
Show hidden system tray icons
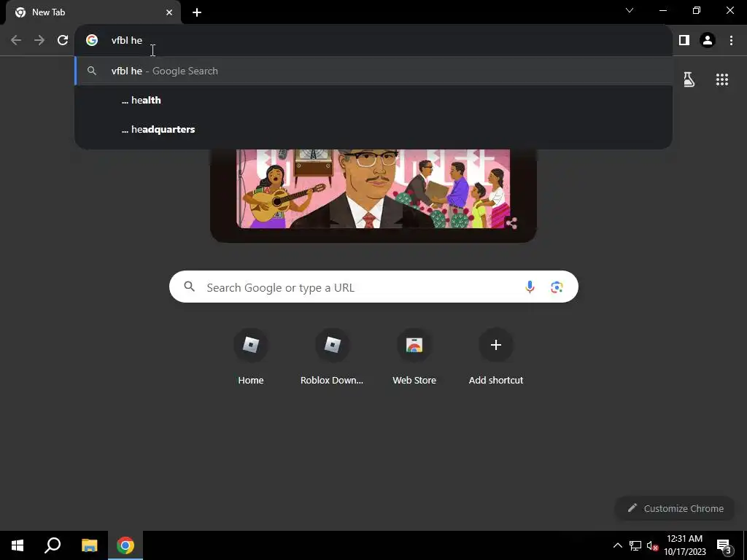[x=617, y=545]
